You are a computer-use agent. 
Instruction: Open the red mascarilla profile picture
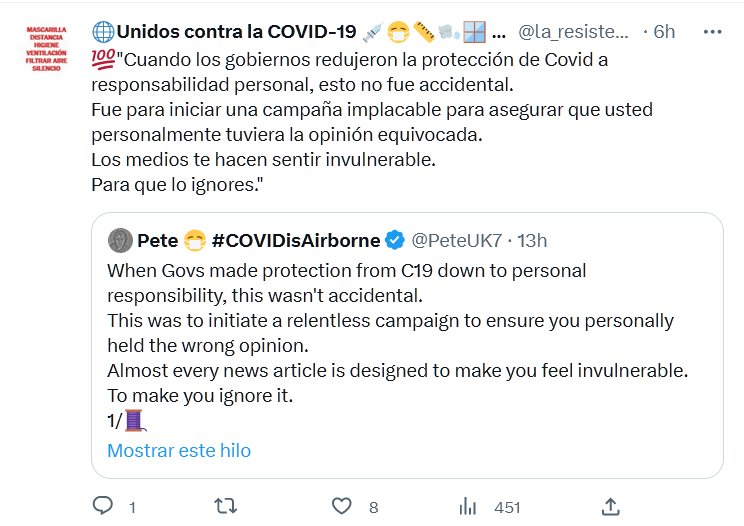pyautogui.click(x=45, y=47)
